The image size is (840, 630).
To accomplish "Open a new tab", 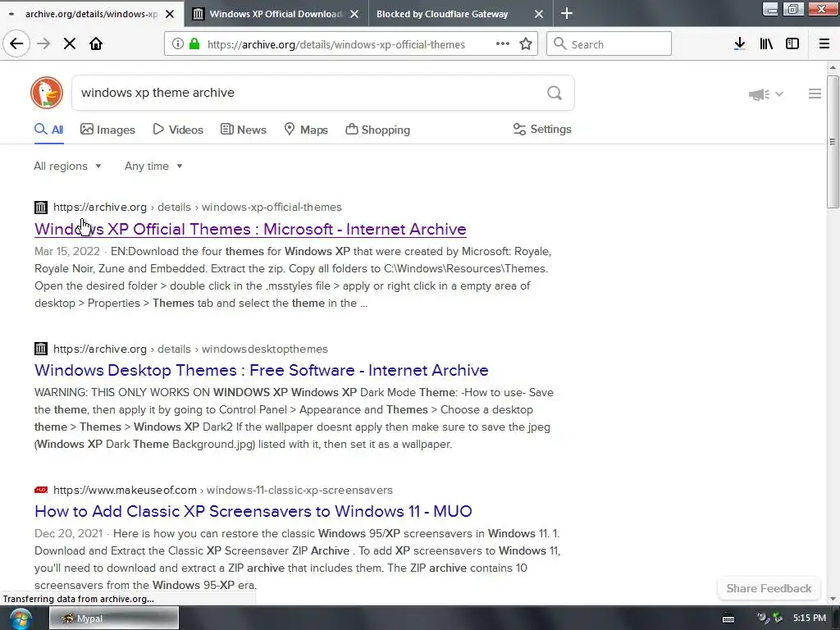I will pyautogui.click(x=567, y=13).
